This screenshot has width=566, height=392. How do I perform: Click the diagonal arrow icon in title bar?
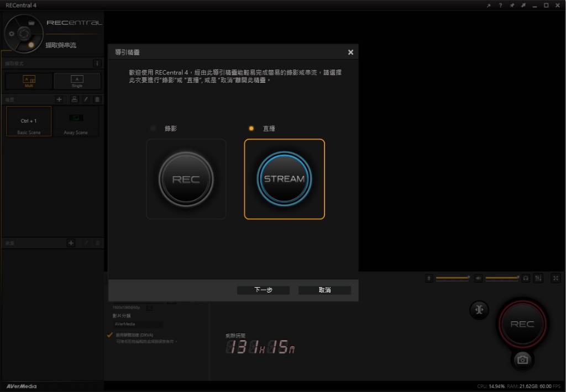coord(523,6)
